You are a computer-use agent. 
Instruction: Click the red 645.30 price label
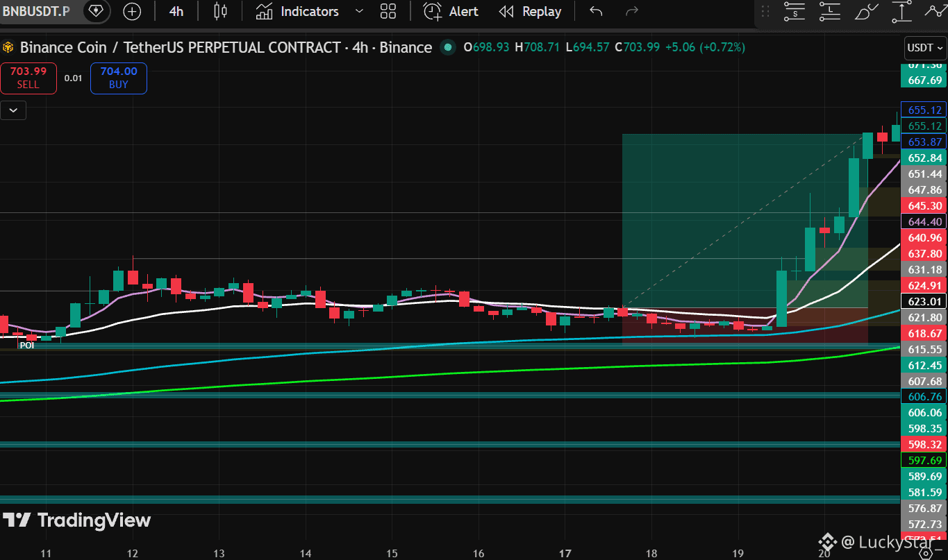(x=924, y=205)
